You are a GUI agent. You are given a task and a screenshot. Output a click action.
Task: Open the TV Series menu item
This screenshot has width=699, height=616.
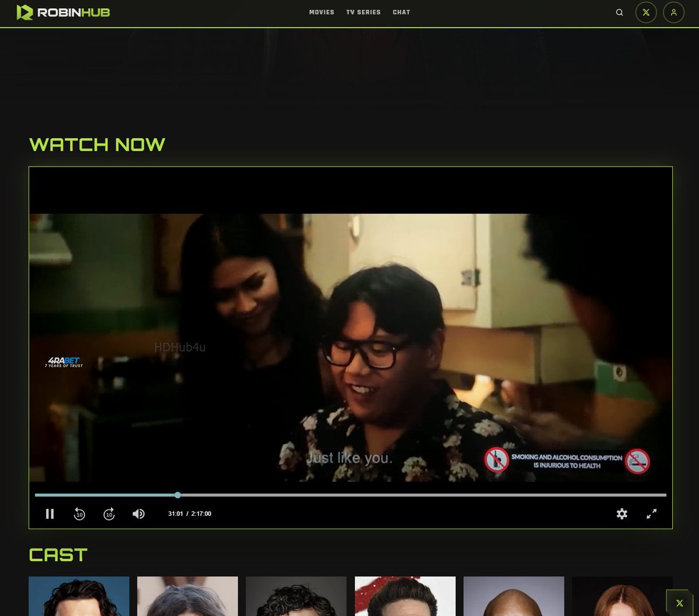(363, 12)
